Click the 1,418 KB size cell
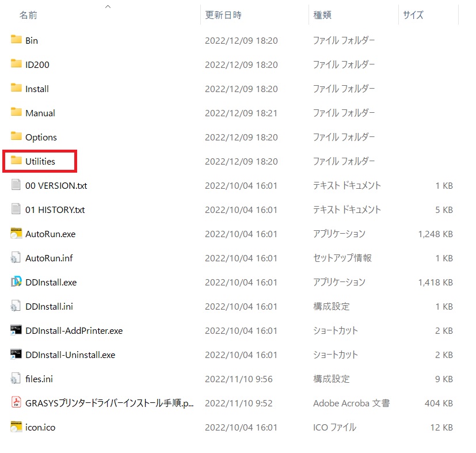476x453 pixels. pos(436,283)
